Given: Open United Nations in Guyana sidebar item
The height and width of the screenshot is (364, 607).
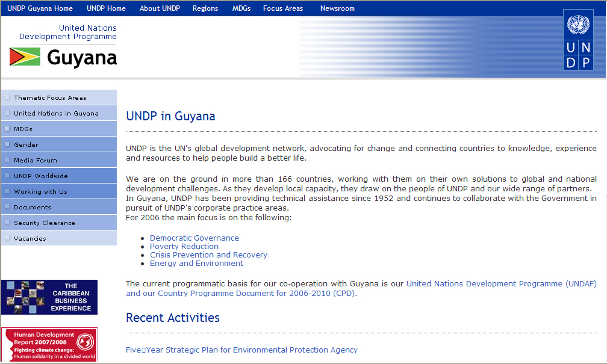Looking at the screenshot, I should [56, 113].
